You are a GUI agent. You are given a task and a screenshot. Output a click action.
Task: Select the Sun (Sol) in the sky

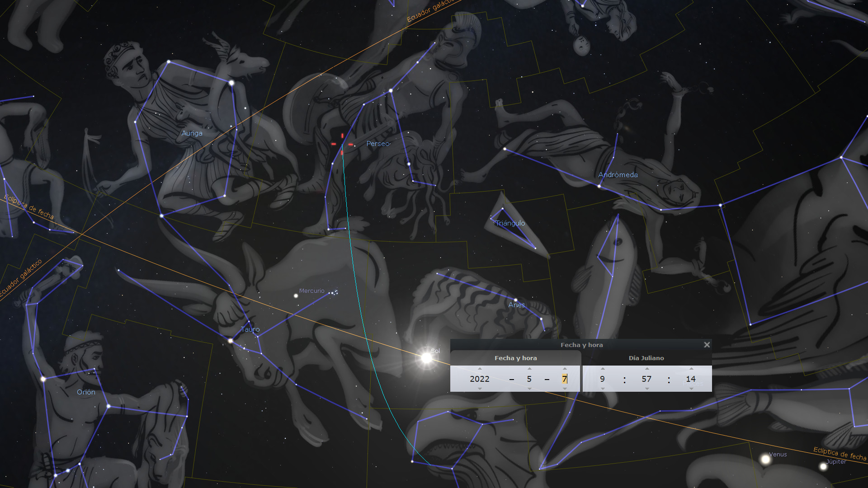pos(426,358)
